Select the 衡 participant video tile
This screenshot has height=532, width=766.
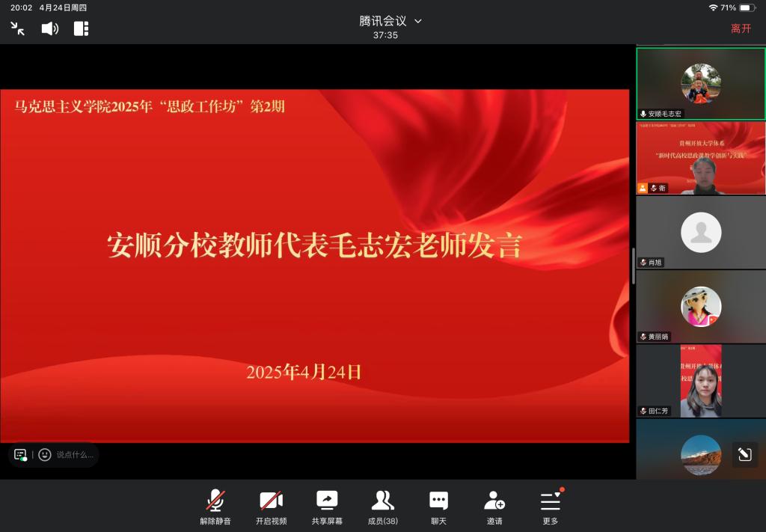coord(701,158)
